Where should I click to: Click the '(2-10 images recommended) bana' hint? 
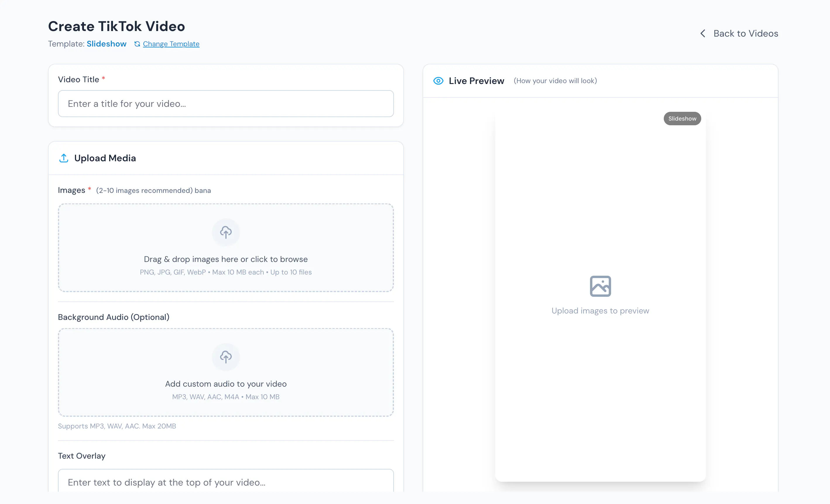pyautogui.click(x=153, y=190)
